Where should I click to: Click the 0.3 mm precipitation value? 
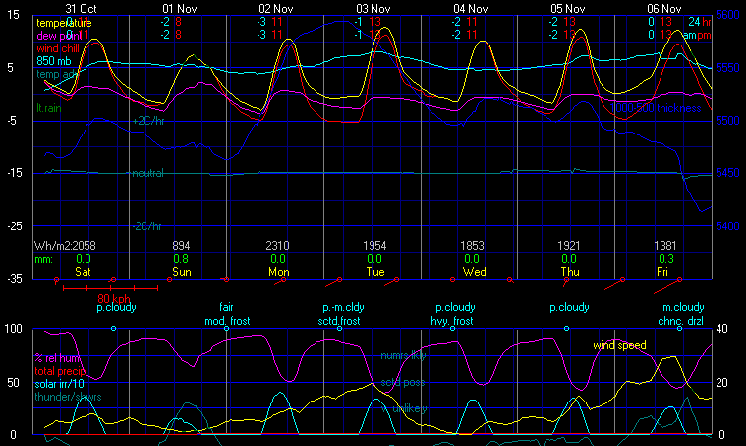coord(667,259)
